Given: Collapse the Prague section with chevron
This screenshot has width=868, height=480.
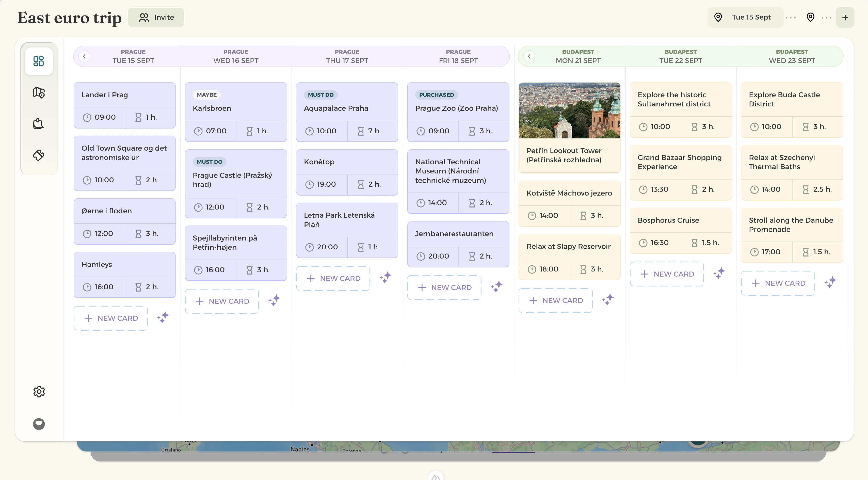Looking at the screenshot, I should [85, 56].
